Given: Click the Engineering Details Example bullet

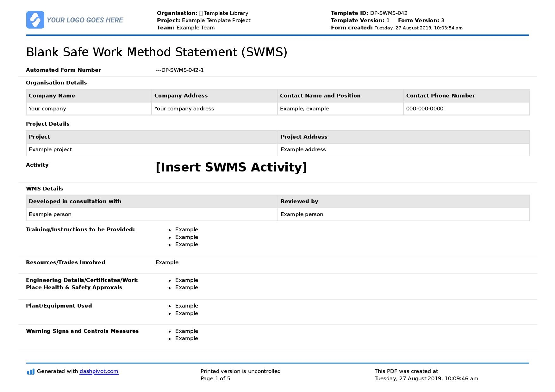Looking at the screenshot, I should coord(170,280).
